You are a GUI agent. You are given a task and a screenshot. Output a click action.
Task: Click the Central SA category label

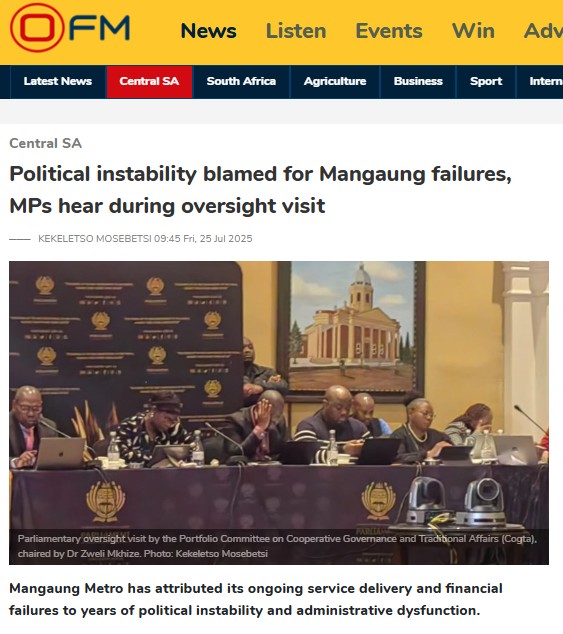click(45, 143)
